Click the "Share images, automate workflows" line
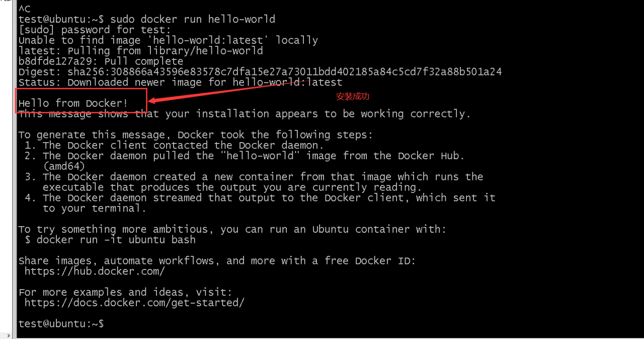Viewport: 644px width, 339px height. (217, 260)
